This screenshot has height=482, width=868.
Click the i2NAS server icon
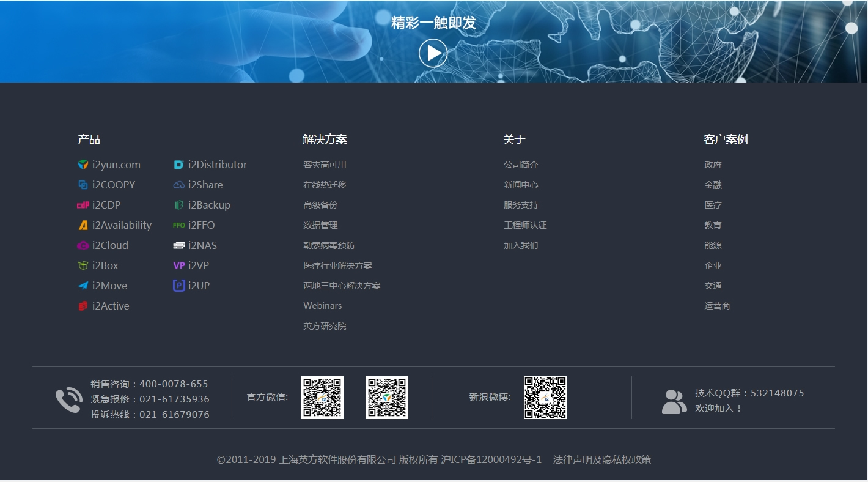tap(178, 245)
